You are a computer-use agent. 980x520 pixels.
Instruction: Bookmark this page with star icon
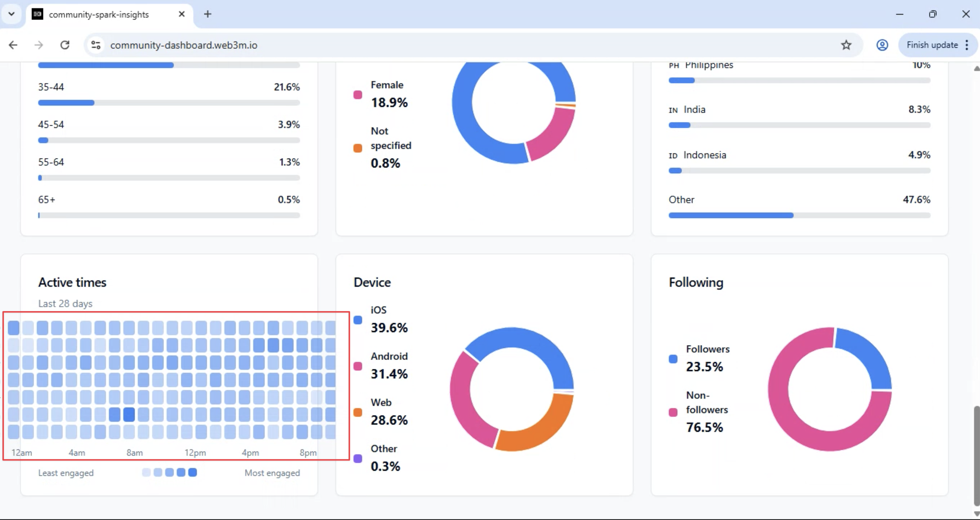click(x=846, y=45)
